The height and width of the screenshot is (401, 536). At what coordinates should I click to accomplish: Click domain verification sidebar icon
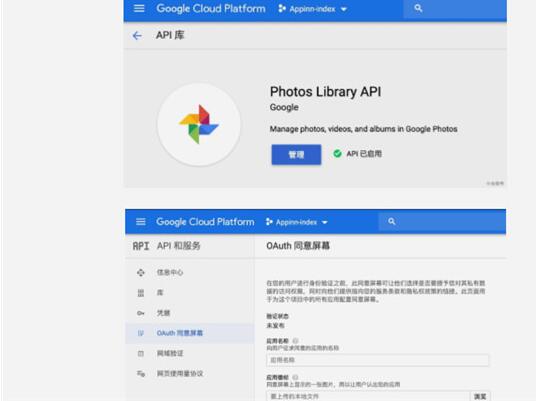[x=140, y=353]
